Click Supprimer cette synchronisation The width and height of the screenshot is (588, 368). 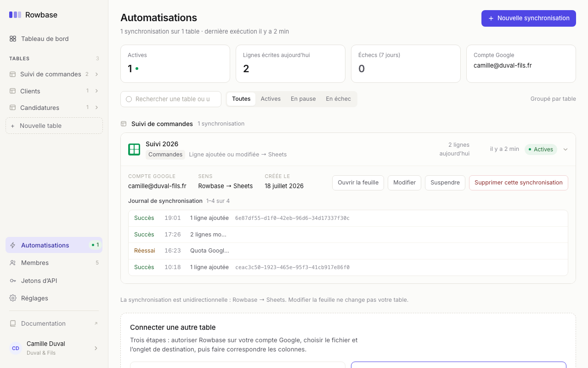click(519, 183)
